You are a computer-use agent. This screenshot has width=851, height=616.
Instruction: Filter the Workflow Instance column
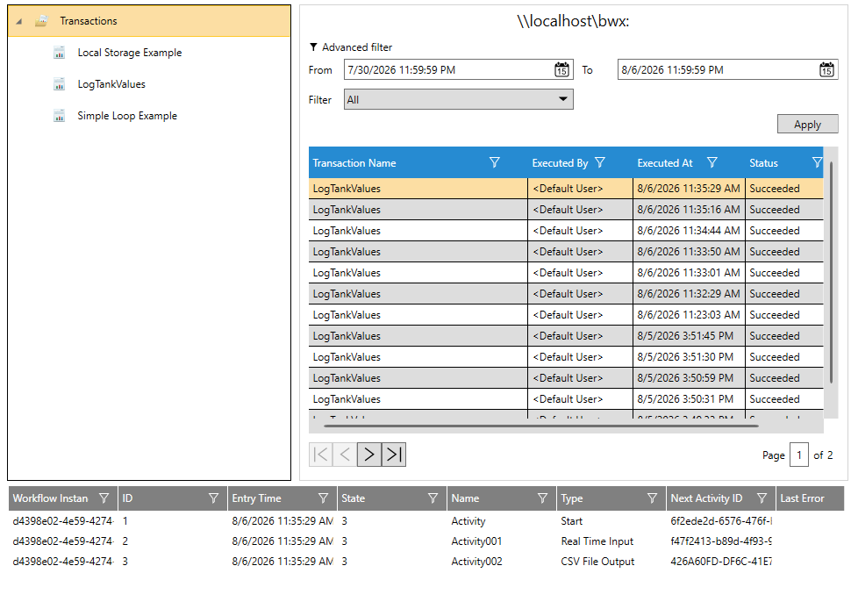[x=104, y=498]
